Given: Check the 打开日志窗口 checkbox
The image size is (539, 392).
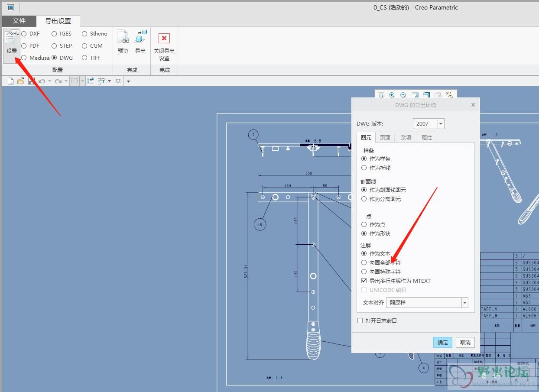Looking at the screenshot, I should point(360,321).
